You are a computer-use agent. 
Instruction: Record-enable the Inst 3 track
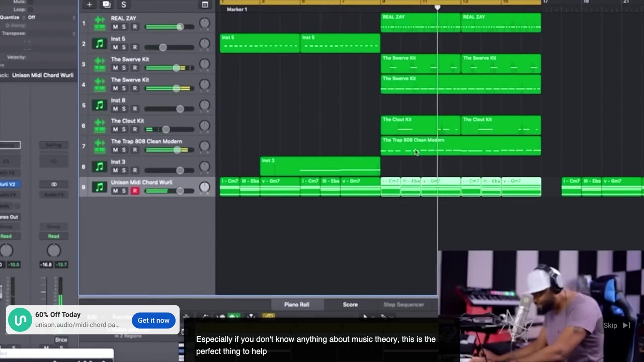pos(134,170)
